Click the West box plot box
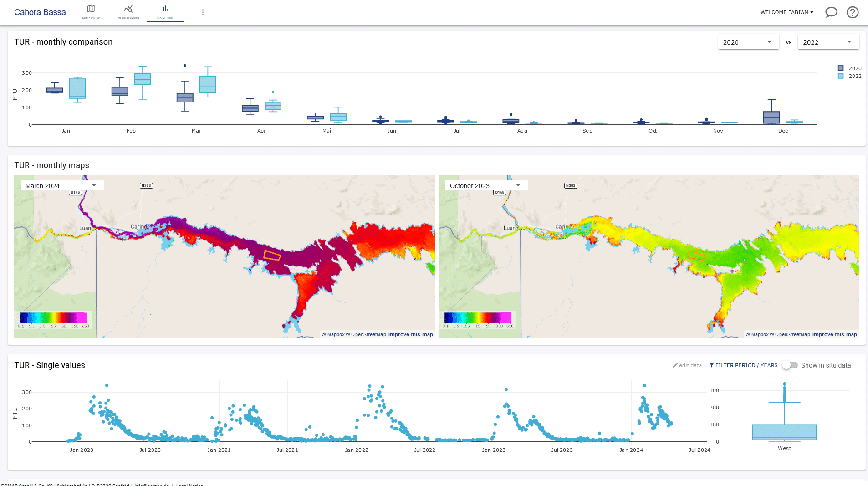 coord(785,432)
